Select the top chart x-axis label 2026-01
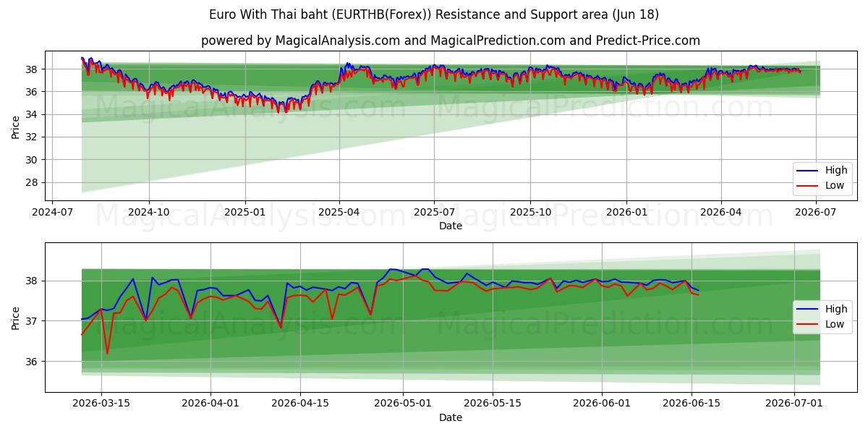Image resolution: width=868 pixels, height=434 pixels. click(626, 213)
